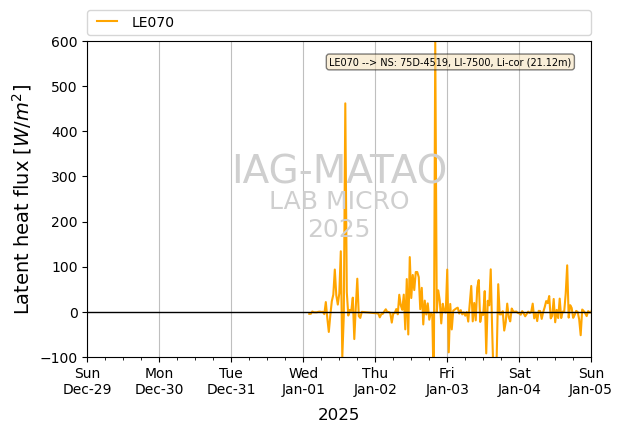Click the 2025 x-axis title
Viewport: 623px width, 433px height.
coord(339,415)
